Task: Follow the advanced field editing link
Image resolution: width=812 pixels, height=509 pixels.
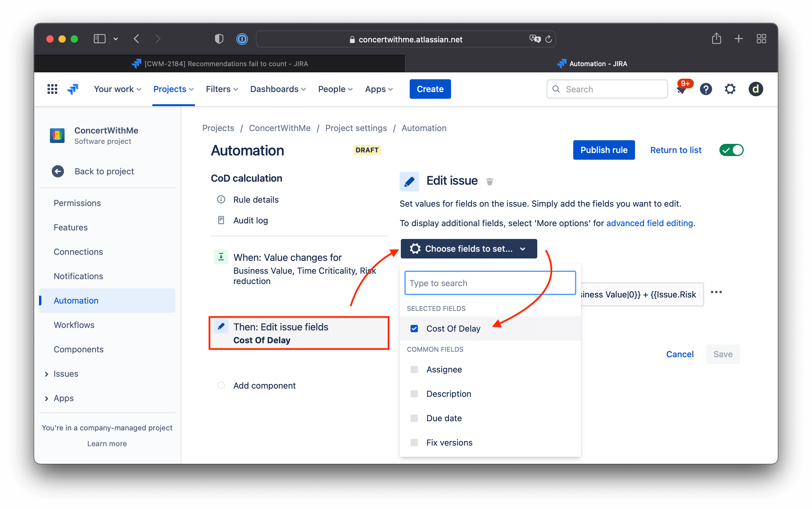Action: coord(649,223)
